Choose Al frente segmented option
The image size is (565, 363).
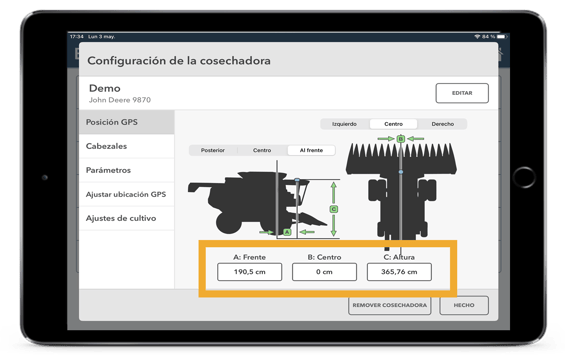point(311,150)
